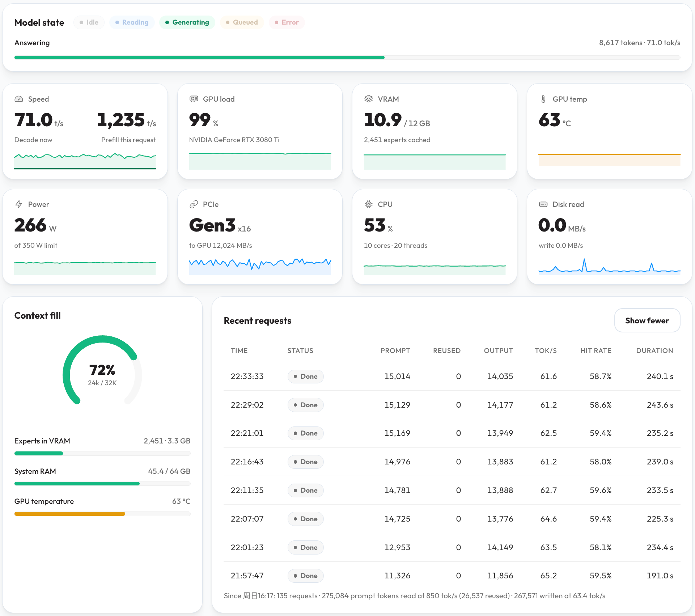Click output value 13,888

point(500,490)
